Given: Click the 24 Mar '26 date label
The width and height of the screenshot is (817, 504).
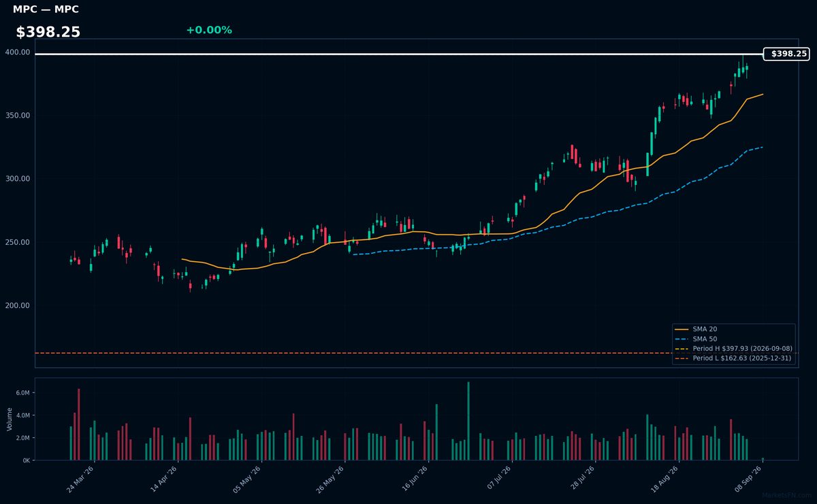Looking at the screenshot, I should coord(81,480).
